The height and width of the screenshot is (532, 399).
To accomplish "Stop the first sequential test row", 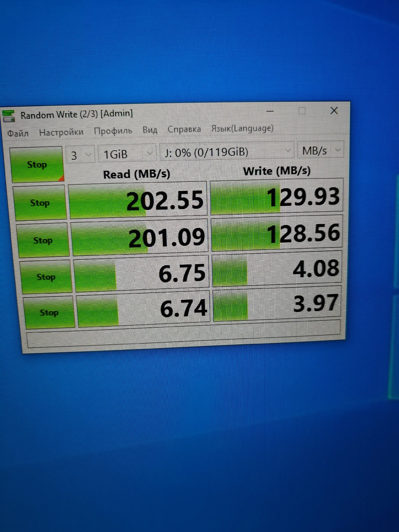I will [40, 203].
